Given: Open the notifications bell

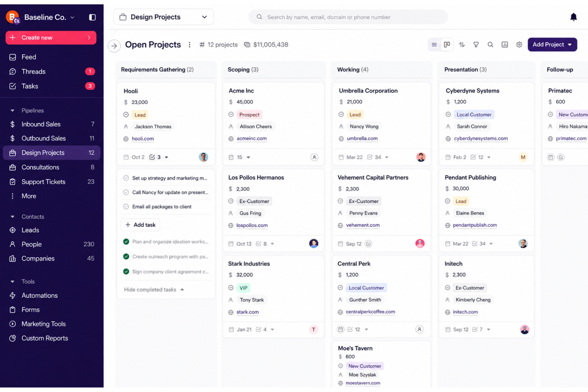Looking at the screenshot, I should (x=573, y=17).
